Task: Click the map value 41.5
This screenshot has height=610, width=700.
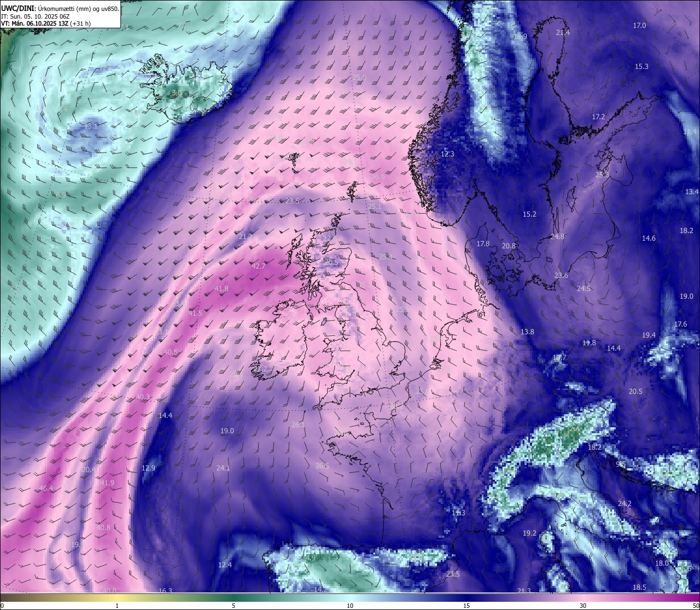Action: pos(195,313)
